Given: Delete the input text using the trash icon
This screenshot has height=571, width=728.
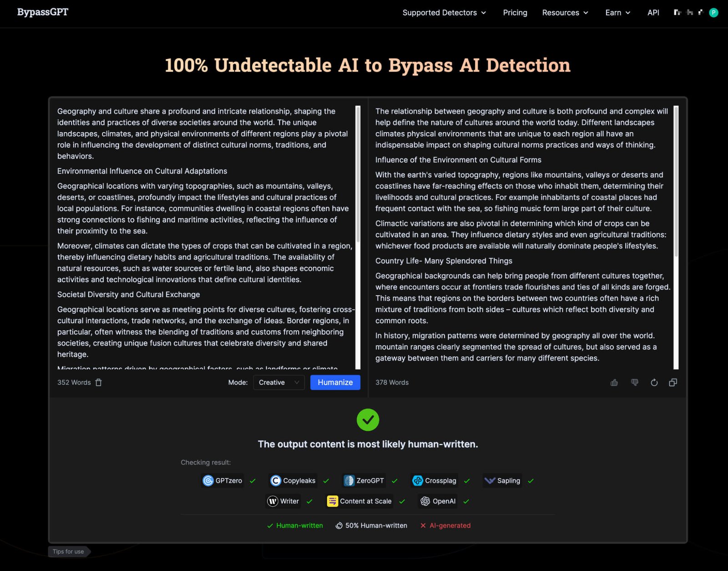Looking at the screenshot, I should tap(99, 382).
